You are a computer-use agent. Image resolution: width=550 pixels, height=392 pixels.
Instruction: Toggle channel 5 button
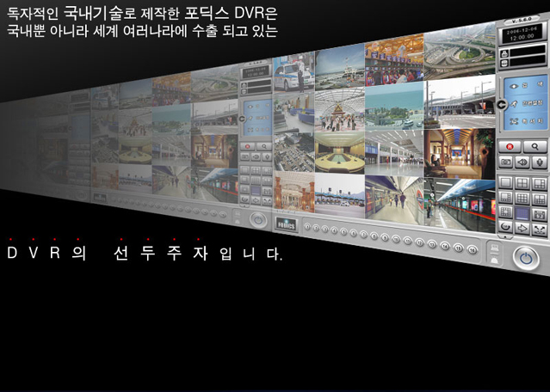343,232
